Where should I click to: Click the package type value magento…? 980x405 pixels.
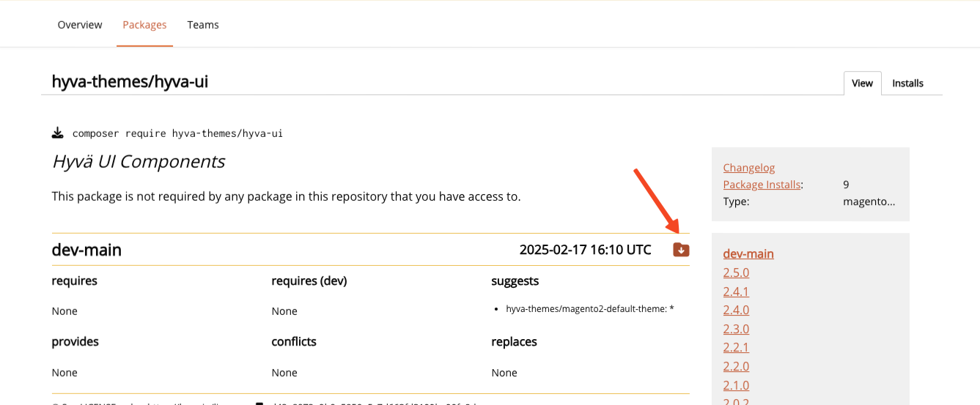869,201
